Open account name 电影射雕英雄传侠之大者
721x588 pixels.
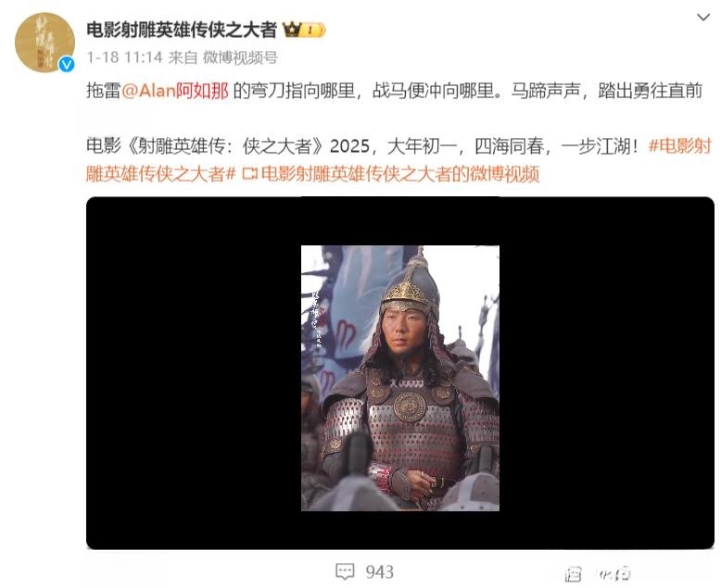pyautogui.click(x=181, y=30)
